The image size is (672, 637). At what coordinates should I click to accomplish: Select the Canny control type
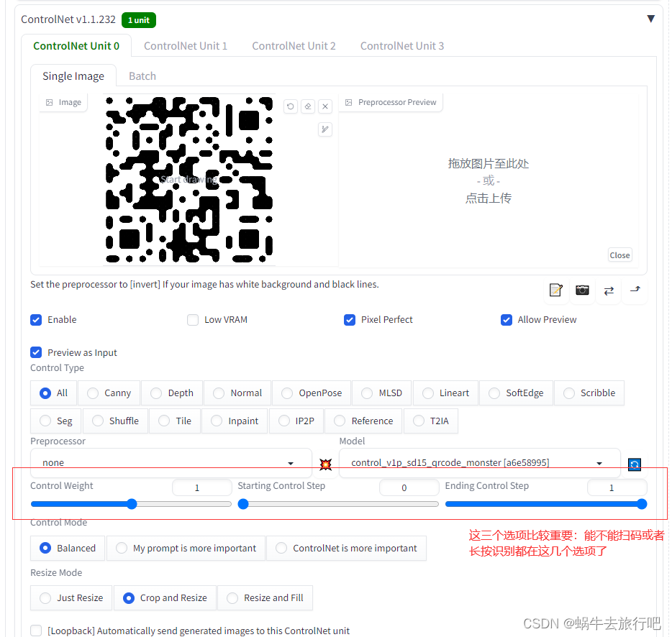[x=109, y=393]
